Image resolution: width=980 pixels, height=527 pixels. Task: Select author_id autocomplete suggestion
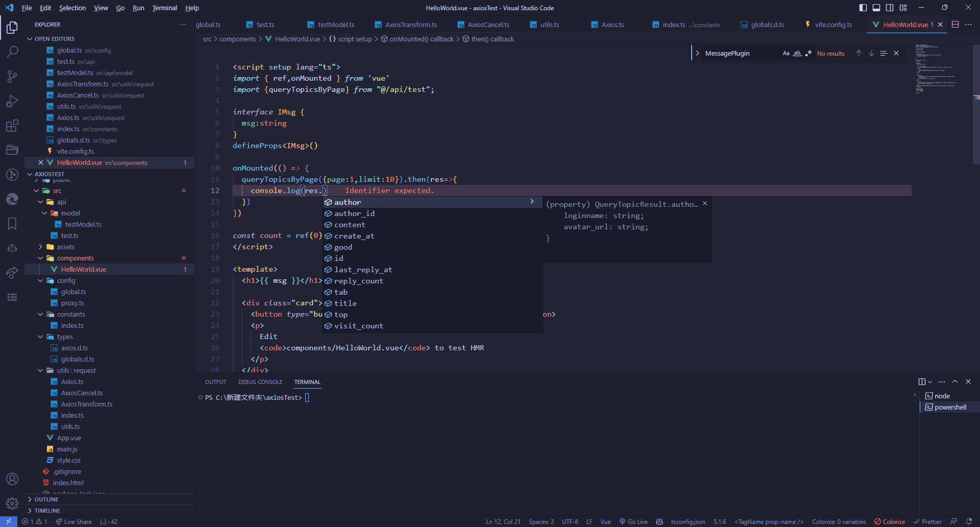point(432,213)
